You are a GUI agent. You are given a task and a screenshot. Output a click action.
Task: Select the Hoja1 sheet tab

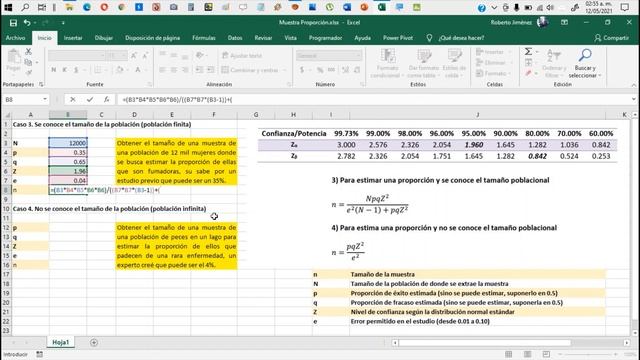(60, 342)
